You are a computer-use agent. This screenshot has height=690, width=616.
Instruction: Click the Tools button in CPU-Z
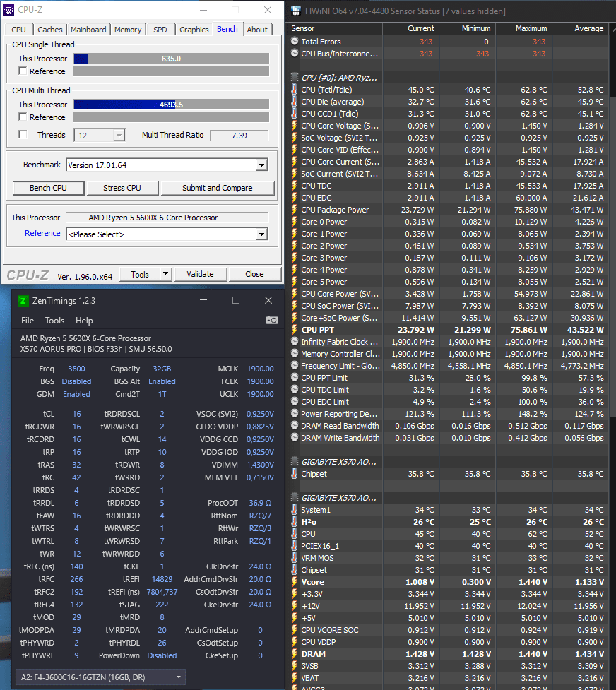point(140,274)
